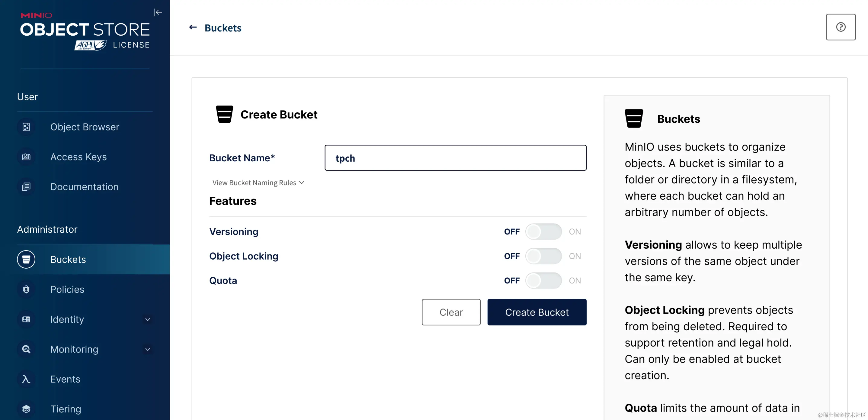Click the Bucket Name input field
This screenshot has height=420, width=868.
pos(455,158)
